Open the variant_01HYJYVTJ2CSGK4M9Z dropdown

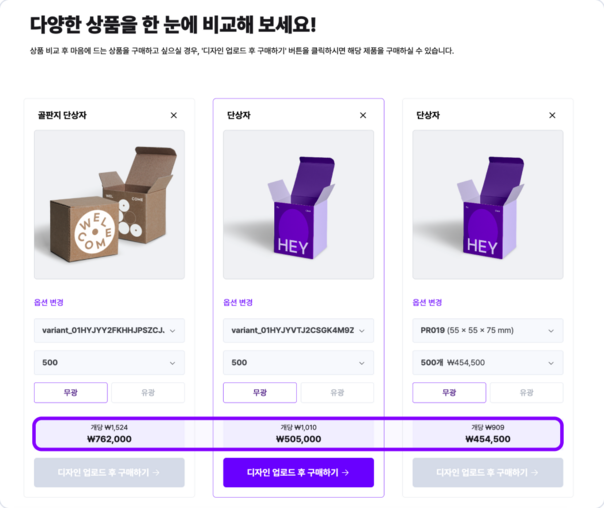[299, 330]
